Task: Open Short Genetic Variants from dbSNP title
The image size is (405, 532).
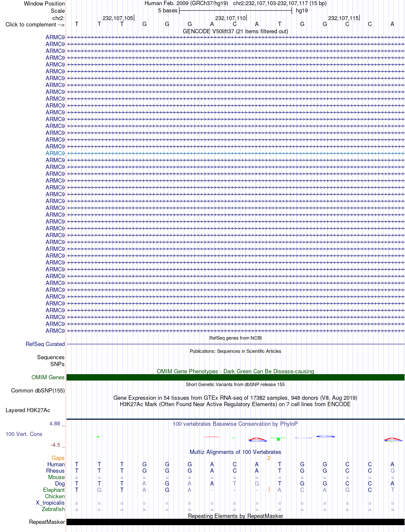Action: click(x=235, y=384)
